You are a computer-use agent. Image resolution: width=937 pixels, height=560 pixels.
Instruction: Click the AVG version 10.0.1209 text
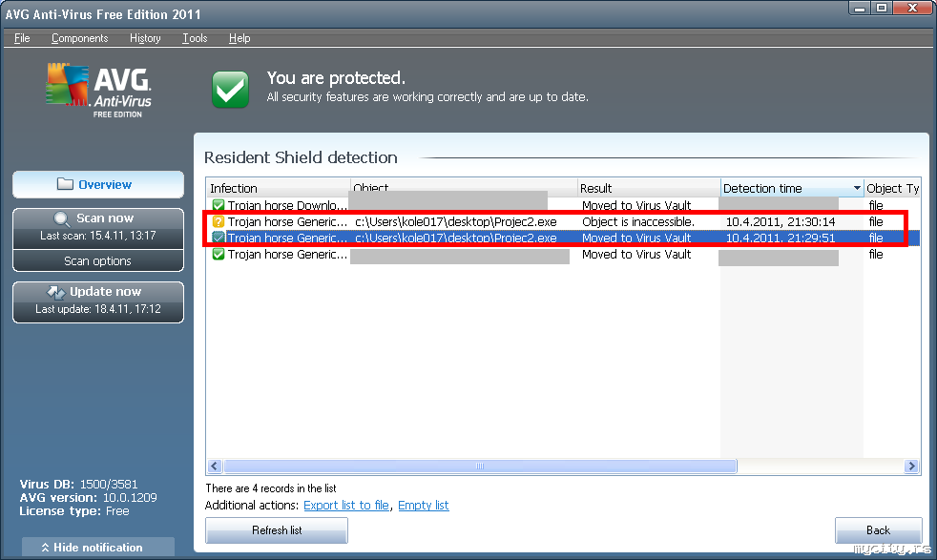point(88,497)
